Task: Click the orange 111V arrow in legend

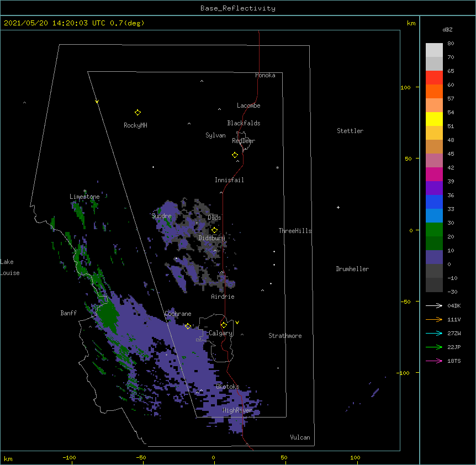Action: [434, 319]
